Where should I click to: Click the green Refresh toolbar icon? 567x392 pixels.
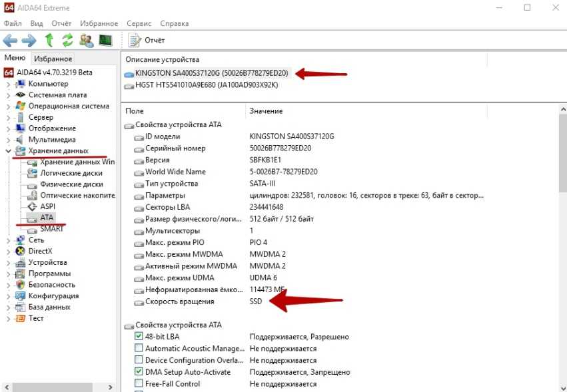point(67,40)
